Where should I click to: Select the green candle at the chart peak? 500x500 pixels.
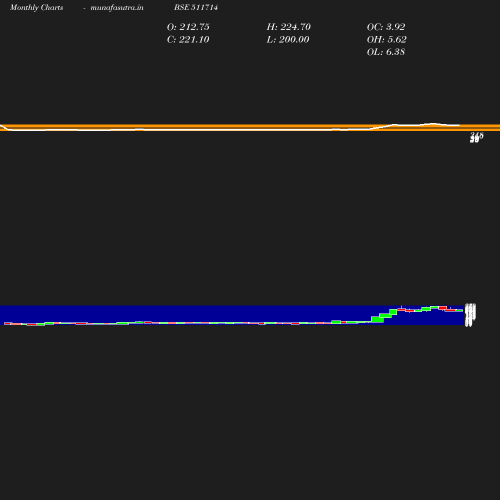[434, 307]
